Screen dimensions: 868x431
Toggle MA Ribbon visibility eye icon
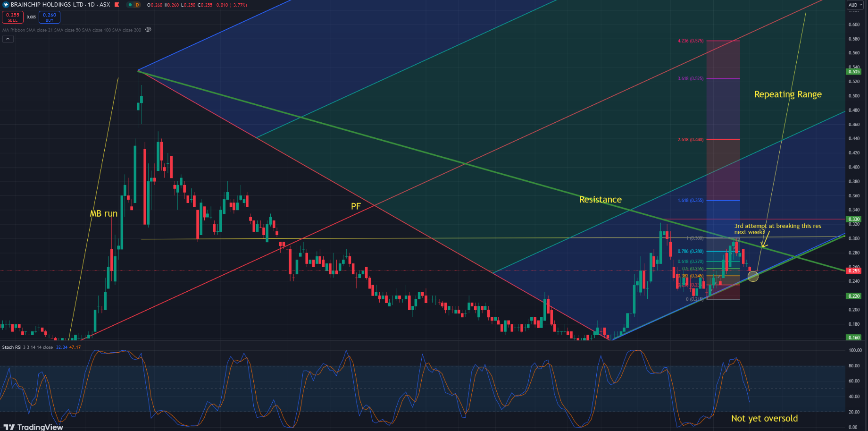point(148,29)
